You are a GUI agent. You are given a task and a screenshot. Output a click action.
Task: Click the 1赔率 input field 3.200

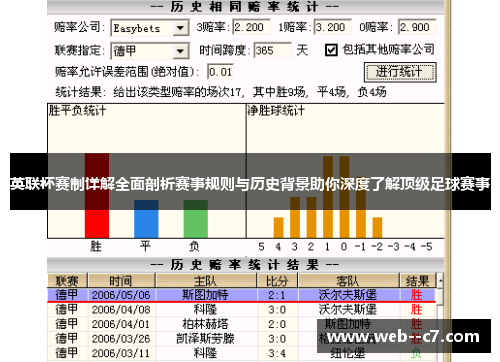332,27
